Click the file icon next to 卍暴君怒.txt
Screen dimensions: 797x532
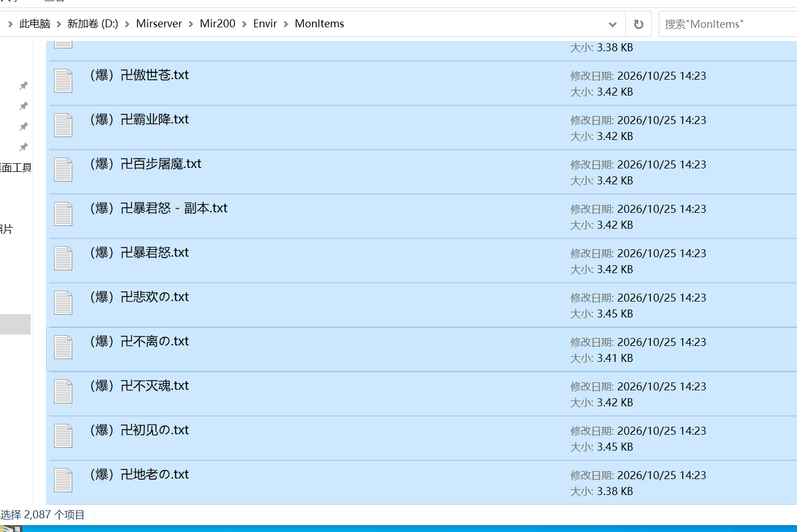pos(63,258)
